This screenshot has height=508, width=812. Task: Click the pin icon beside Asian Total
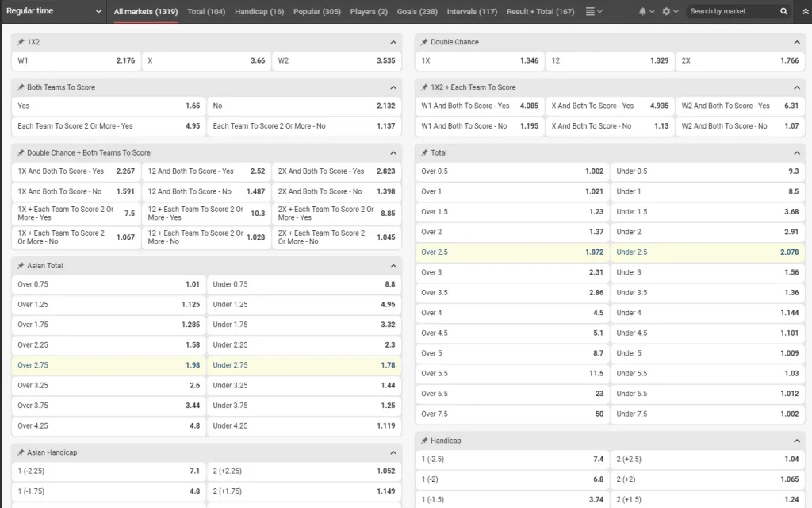tap(21, 265)
